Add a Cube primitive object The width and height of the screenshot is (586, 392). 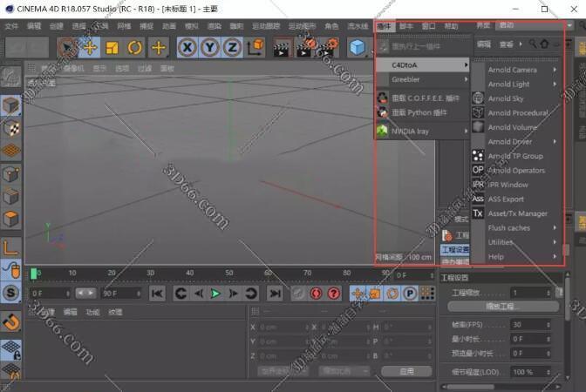pyautogui.click(x=357, y=47)
